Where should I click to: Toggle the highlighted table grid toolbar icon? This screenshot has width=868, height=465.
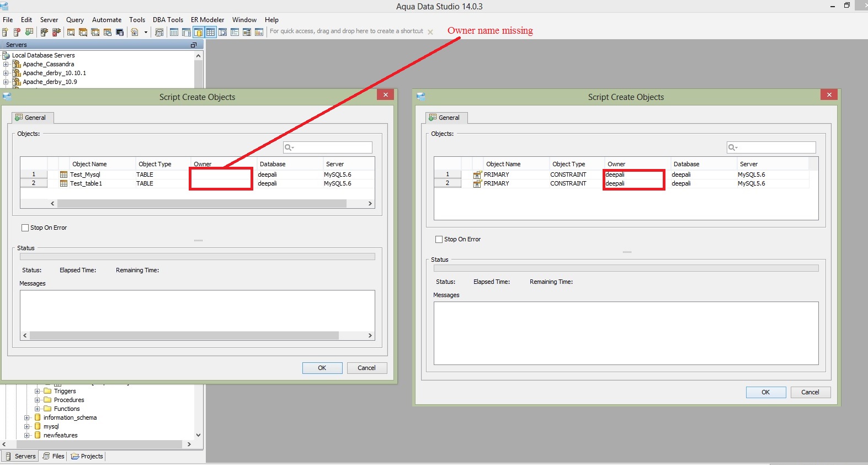click(x=211, y=32)
